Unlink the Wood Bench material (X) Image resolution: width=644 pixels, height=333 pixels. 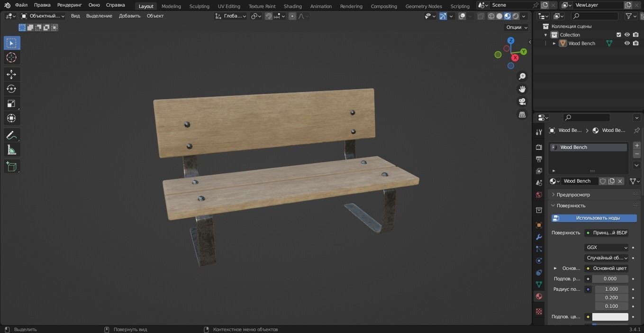620,181
